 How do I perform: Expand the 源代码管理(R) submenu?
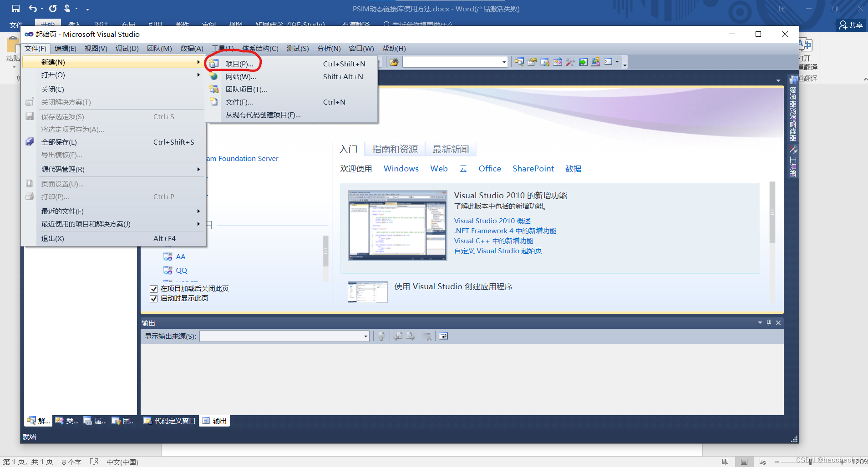click(113, 169)
